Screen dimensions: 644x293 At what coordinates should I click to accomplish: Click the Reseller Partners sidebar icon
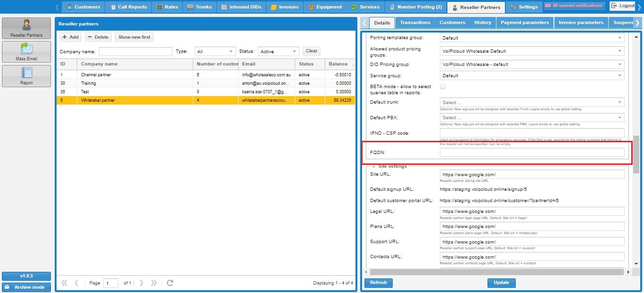pyautogui.click(x=26, y=28)
